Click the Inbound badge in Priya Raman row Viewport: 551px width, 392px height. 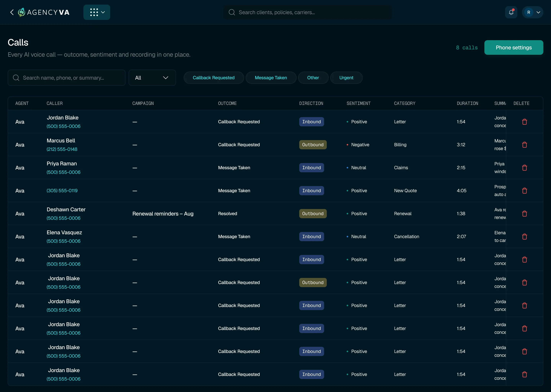tap(311, 167)
